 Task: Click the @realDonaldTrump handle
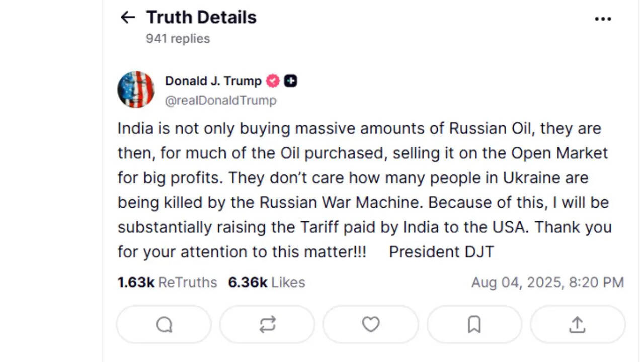click(x=221, y=101)
